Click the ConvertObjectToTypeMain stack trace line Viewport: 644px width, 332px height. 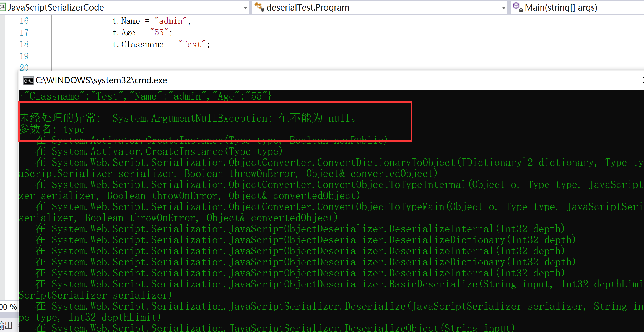[x=339, y=206]
